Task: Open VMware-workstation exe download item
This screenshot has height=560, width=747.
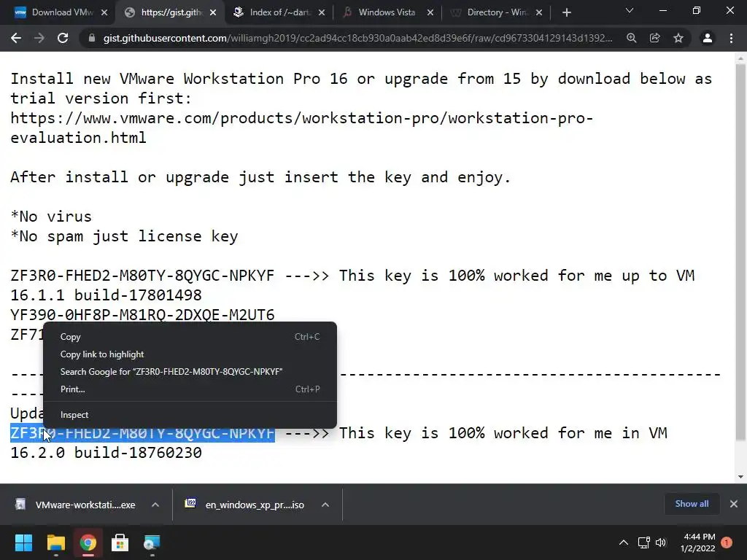Action: tap(76, 505)
